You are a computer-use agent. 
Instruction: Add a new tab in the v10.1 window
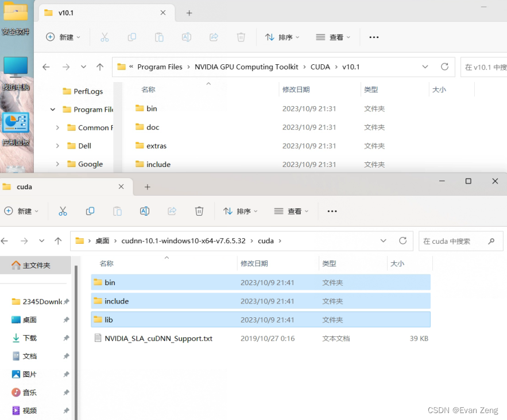pos(189,13)
